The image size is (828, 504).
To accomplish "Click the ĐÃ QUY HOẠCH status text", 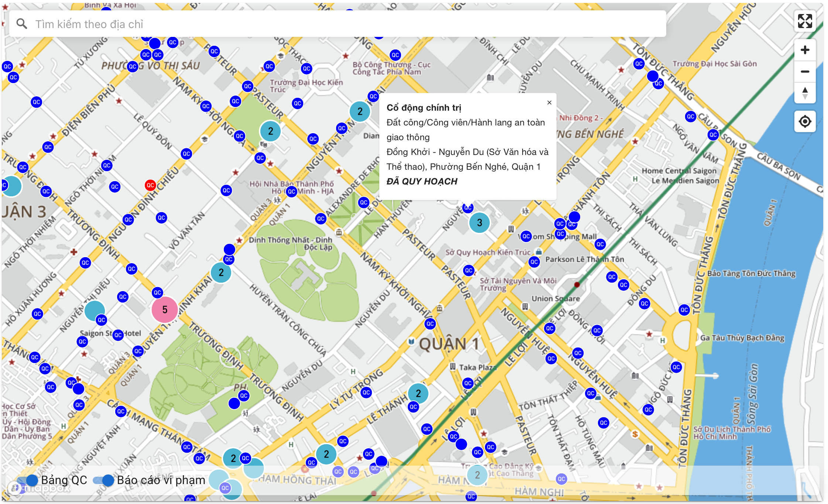I will coord(422,182).
